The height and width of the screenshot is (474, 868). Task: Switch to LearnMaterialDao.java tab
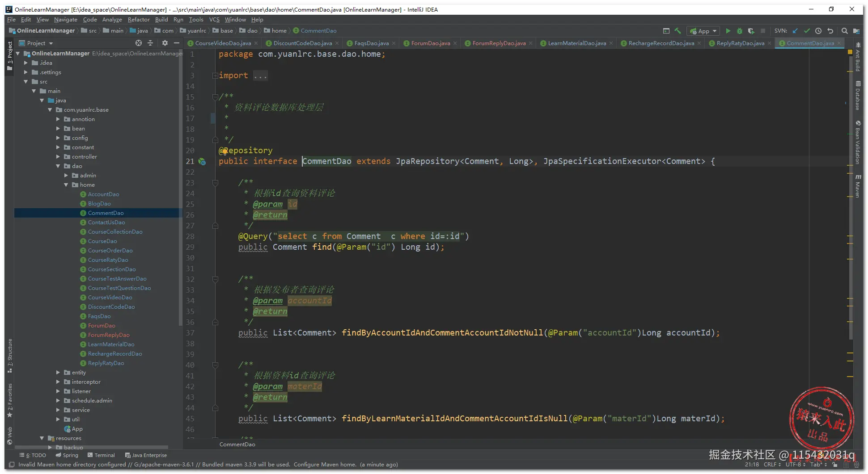(x=577, y=43)
